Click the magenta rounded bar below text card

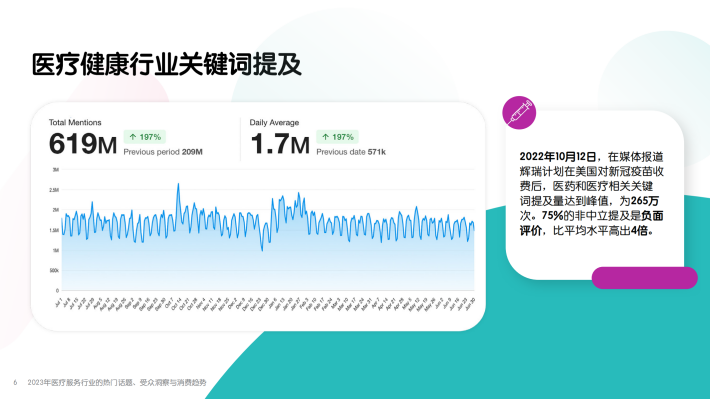point(644,278)
